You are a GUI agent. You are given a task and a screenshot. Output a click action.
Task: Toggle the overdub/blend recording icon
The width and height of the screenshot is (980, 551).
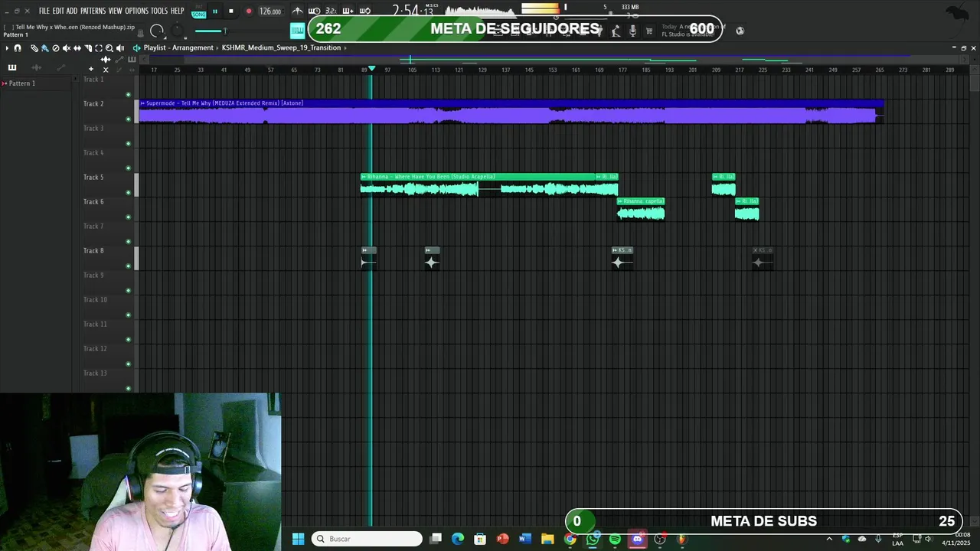tap(348, 11)
